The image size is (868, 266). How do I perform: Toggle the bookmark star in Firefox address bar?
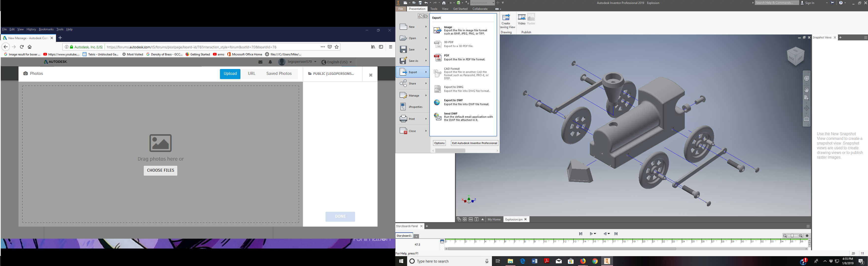336,47
